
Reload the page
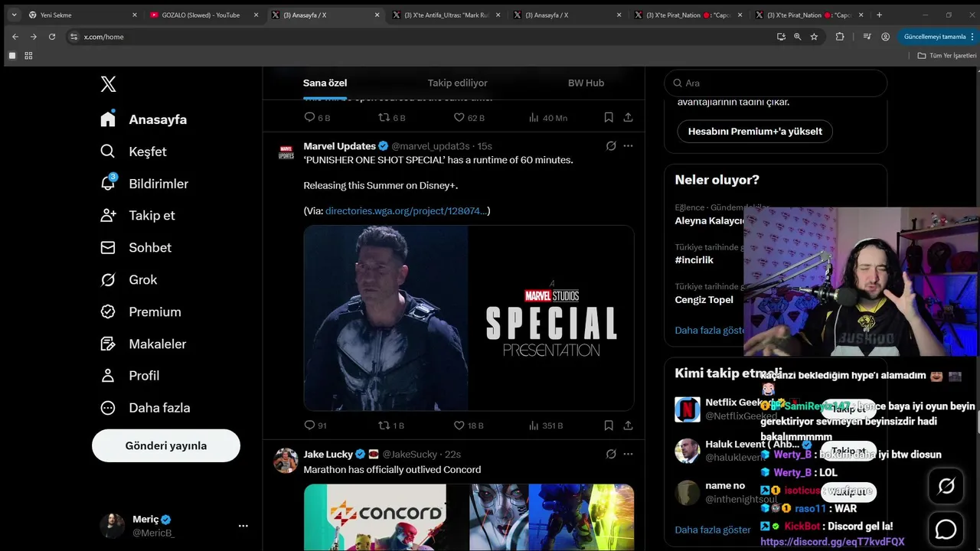point(52,37)
